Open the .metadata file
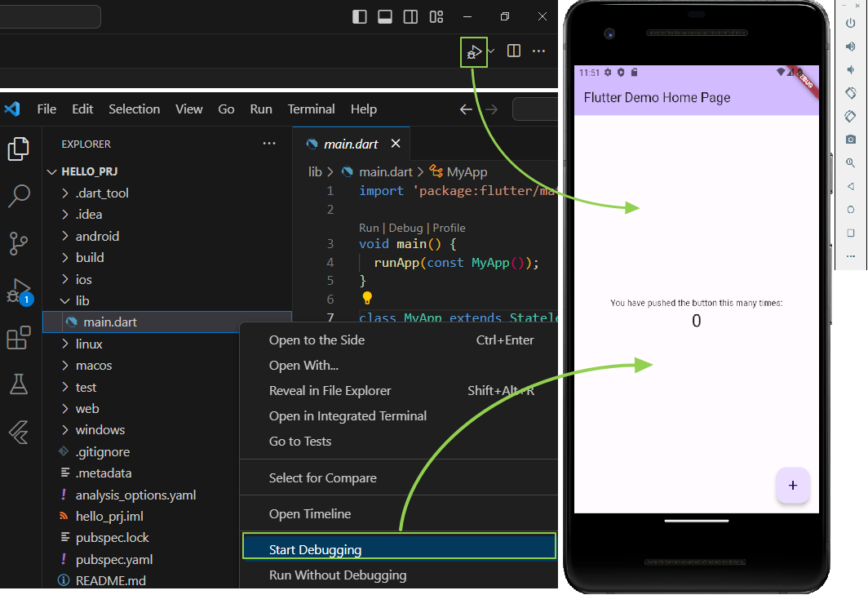Viewport: 868px width, 595px height. (104, 473)
